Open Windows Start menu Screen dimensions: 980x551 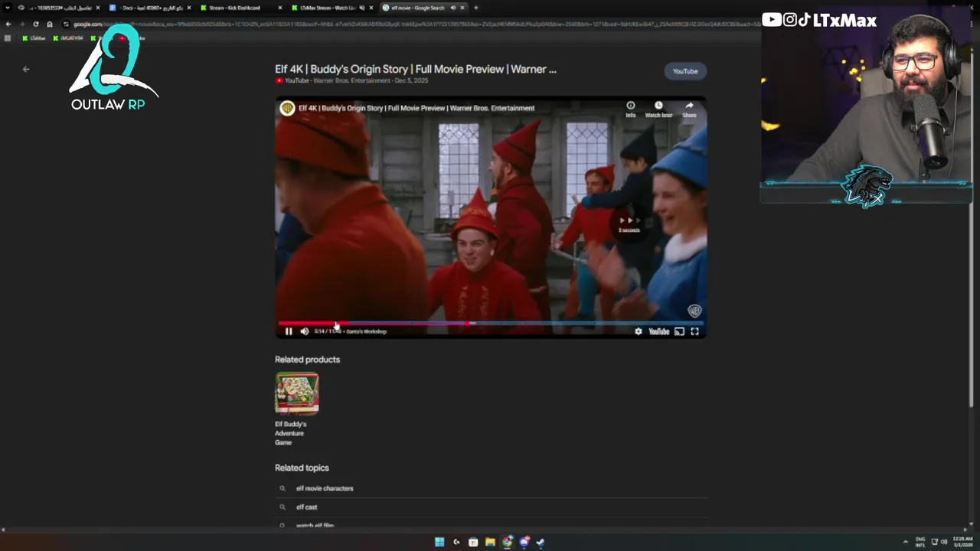(x=439, y=542)
